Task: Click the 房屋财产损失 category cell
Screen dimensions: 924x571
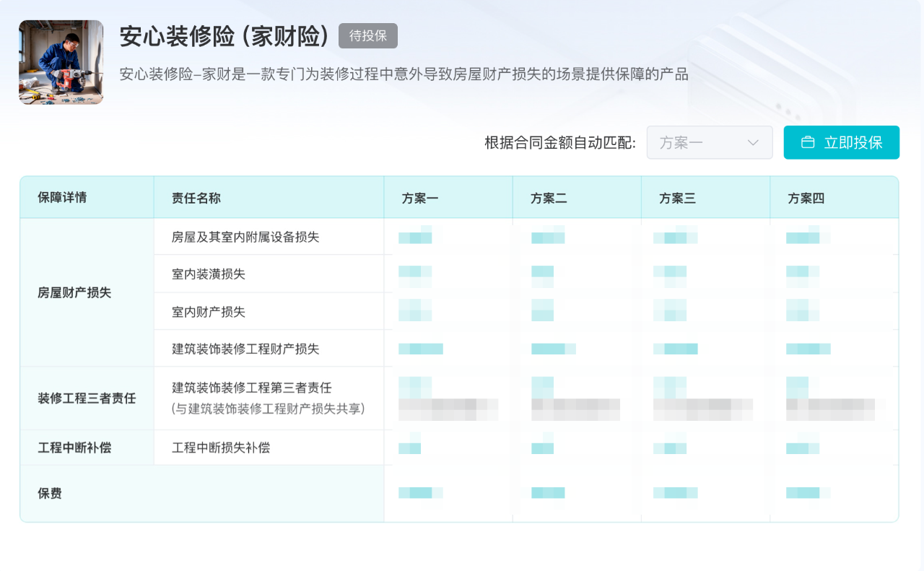Action: pos(74,292)
